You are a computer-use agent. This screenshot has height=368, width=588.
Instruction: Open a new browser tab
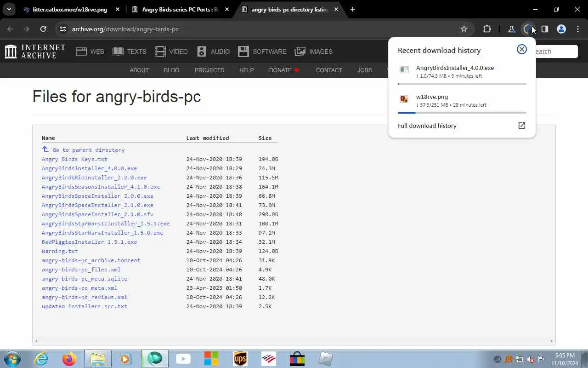pos(353,9)
